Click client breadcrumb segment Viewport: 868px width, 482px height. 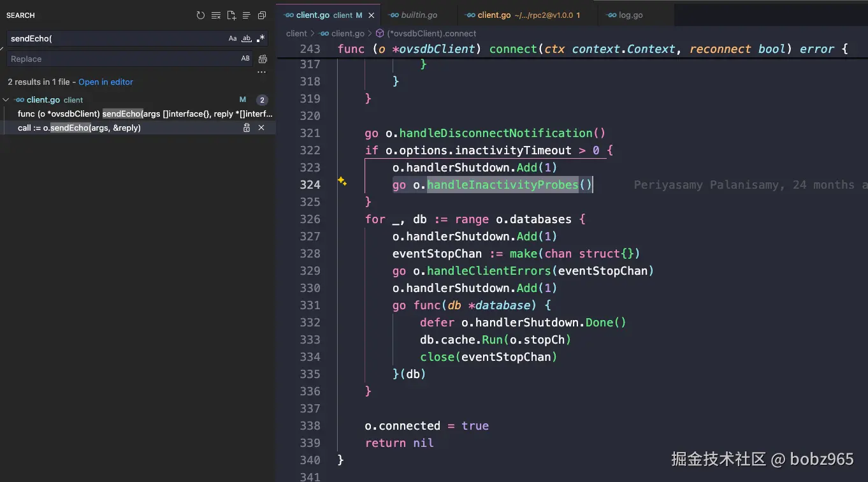click(296, 33)
